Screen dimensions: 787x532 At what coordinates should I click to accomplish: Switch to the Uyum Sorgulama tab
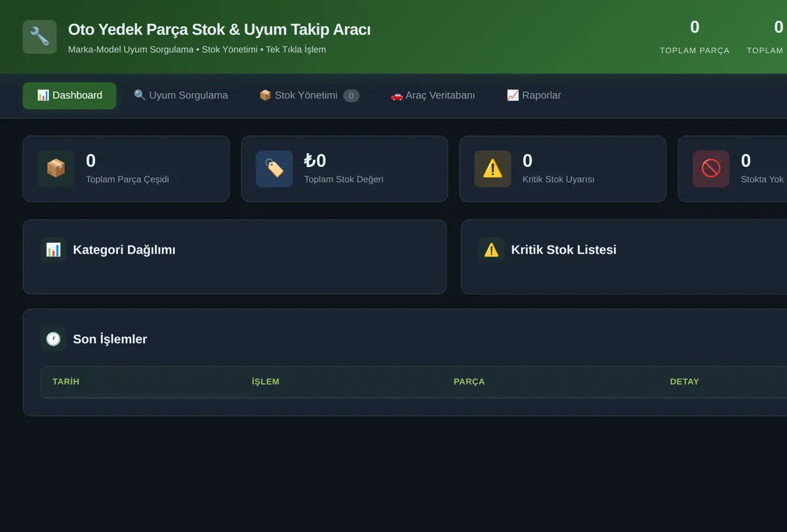tap(181, 96)
